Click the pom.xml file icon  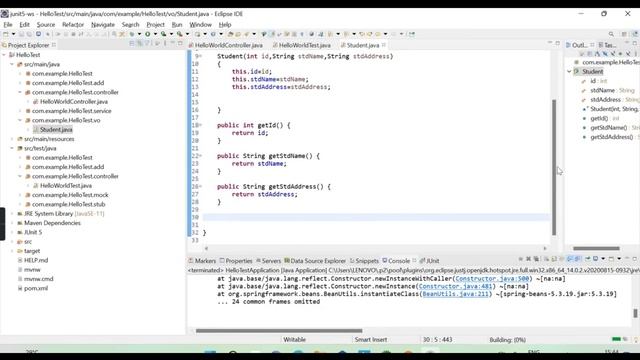tap(20, 288)
